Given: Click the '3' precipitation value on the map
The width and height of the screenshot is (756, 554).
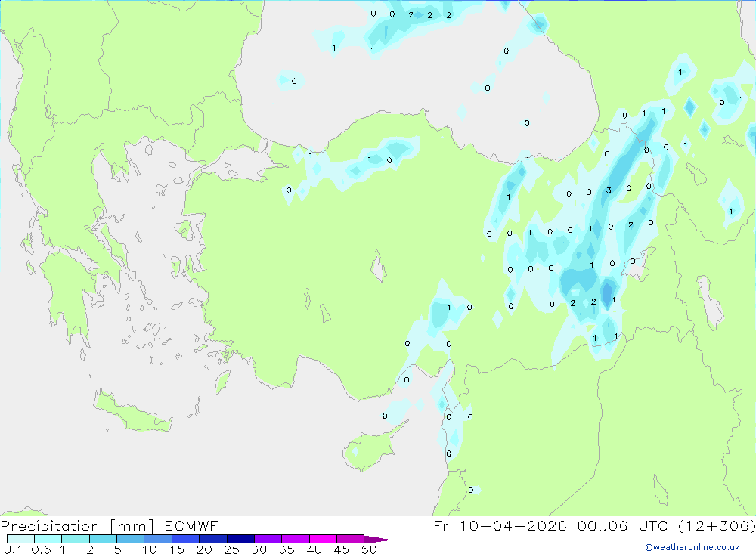Looking at the screenshot, I should point(609,190).
